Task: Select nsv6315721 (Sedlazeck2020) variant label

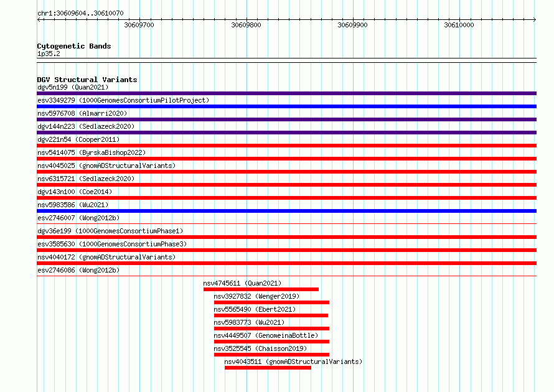Action: point(86,179)
